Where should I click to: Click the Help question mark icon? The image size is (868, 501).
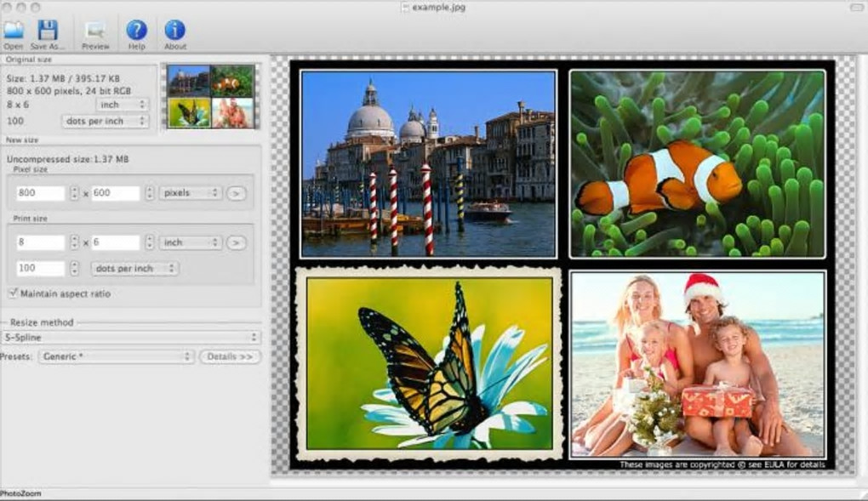coord(136,31)
